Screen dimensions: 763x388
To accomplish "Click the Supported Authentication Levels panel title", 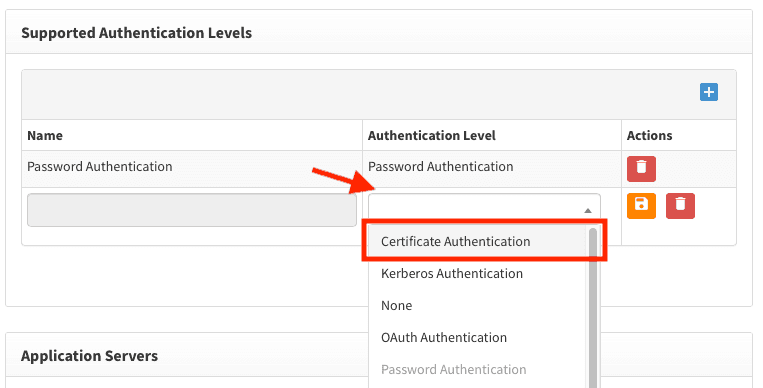I will point(137,33).
